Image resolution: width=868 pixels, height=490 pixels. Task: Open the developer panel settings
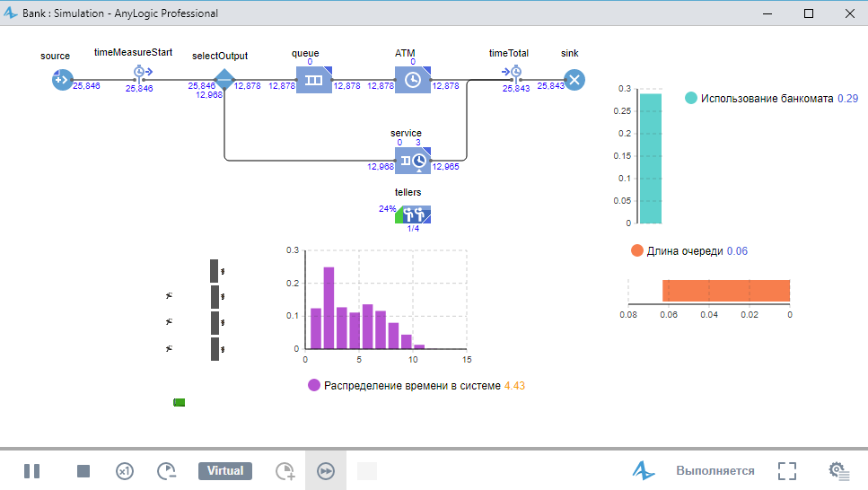pos(839,471)
